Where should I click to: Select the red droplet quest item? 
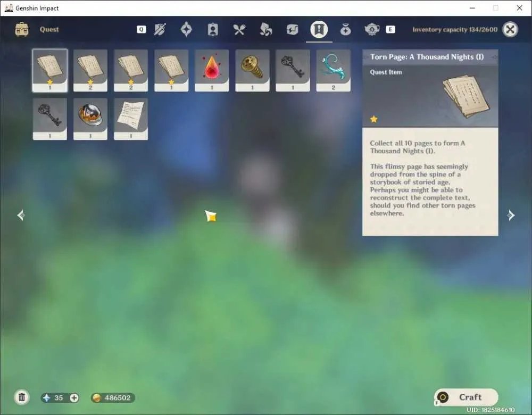click(x=212, y=70)
